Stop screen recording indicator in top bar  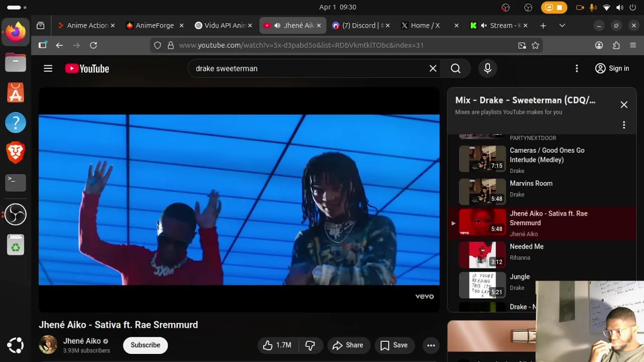[554, 8]
